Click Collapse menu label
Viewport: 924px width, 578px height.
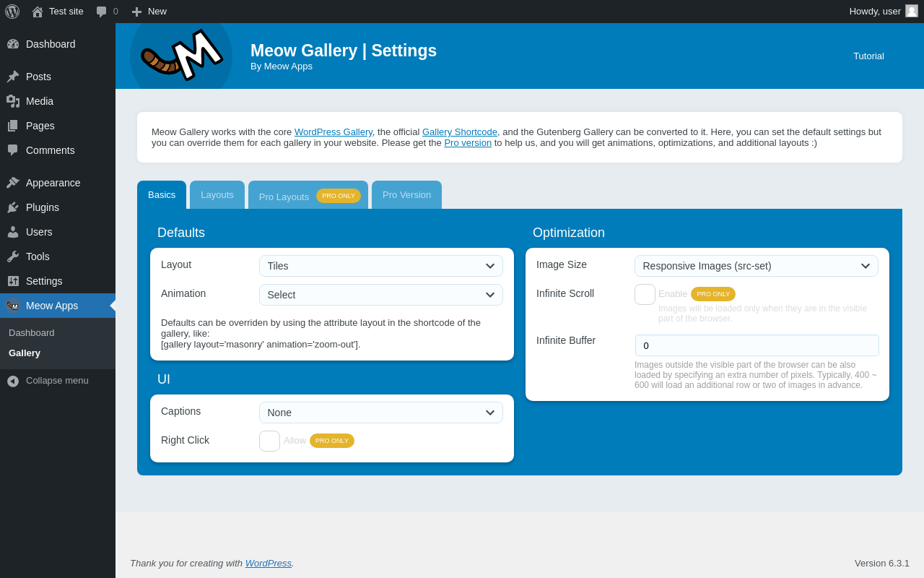click(57, 381)
